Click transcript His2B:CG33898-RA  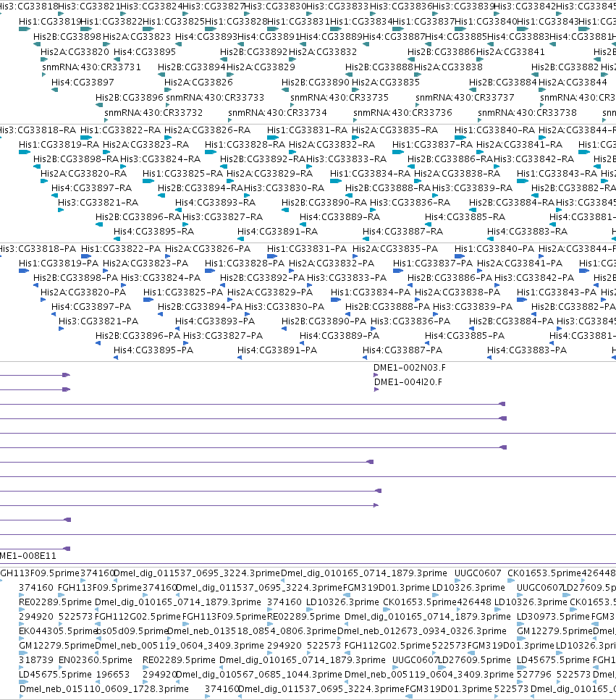pyautogui.click(x=76, y=159)
